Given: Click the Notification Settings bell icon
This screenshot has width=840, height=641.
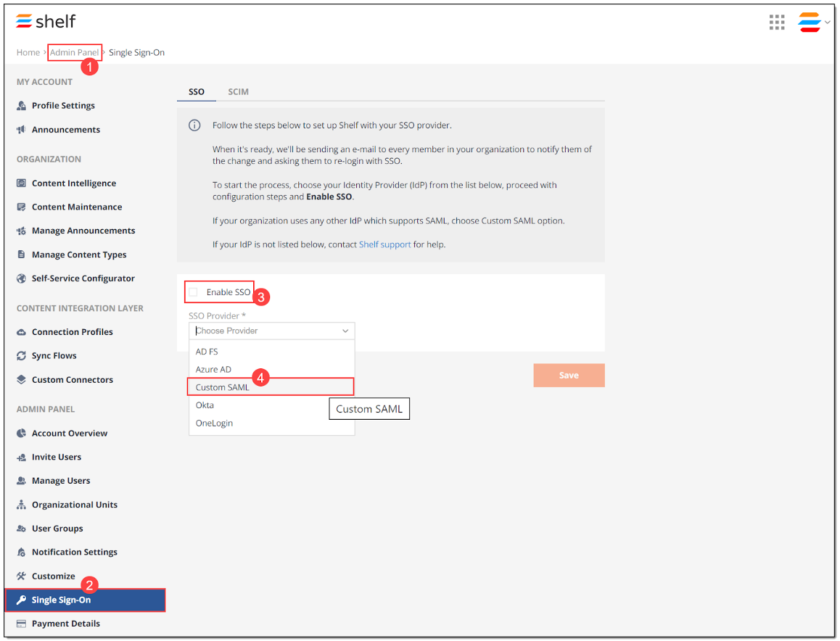Looking at the screenshot, I should click(x=22, y=552).
